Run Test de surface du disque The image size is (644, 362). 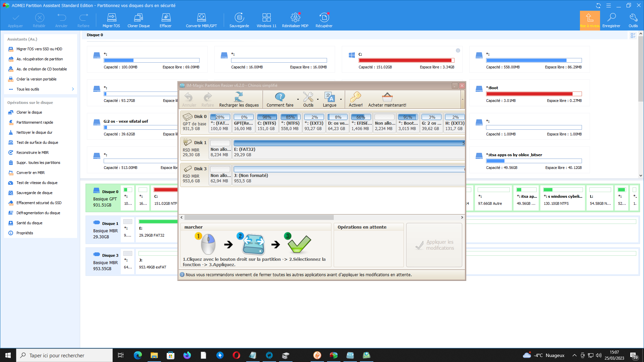coord(37,142)
